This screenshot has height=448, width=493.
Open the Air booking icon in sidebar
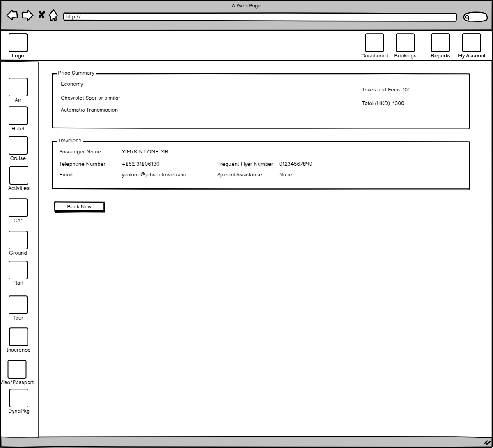(x=18, y=87)
